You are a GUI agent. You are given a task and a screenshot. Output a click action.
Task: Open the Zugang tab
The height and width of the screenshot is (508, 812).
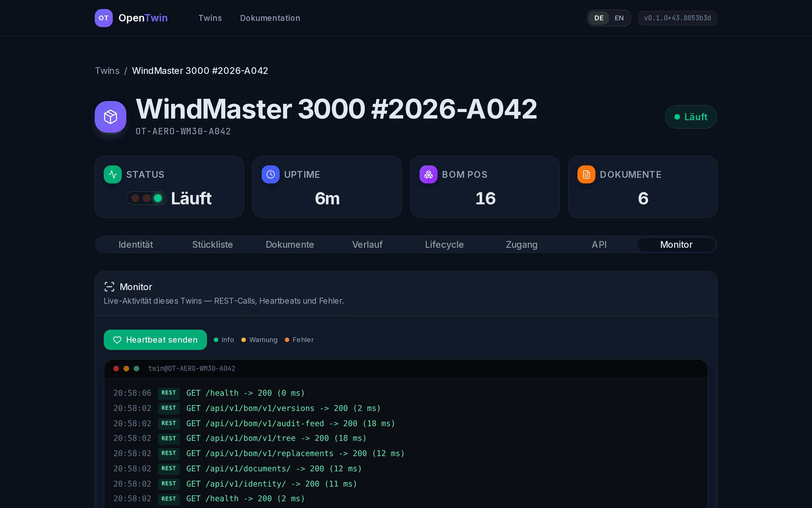pos(522,244)
